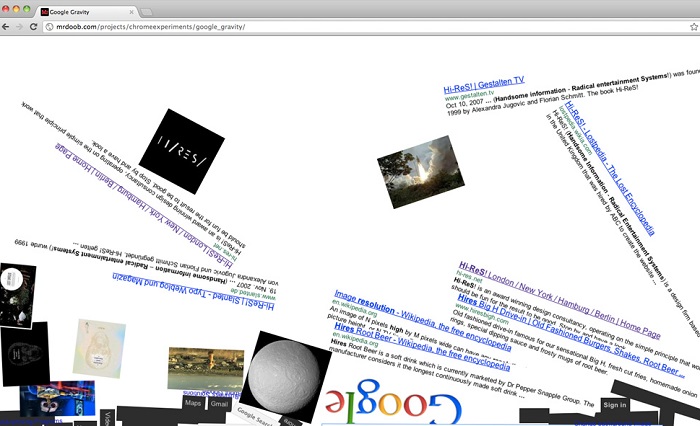The height and width of the screenshot is (426, 700).
Task: Focus the address bar showing mrdoob.com
Action: 366,27
